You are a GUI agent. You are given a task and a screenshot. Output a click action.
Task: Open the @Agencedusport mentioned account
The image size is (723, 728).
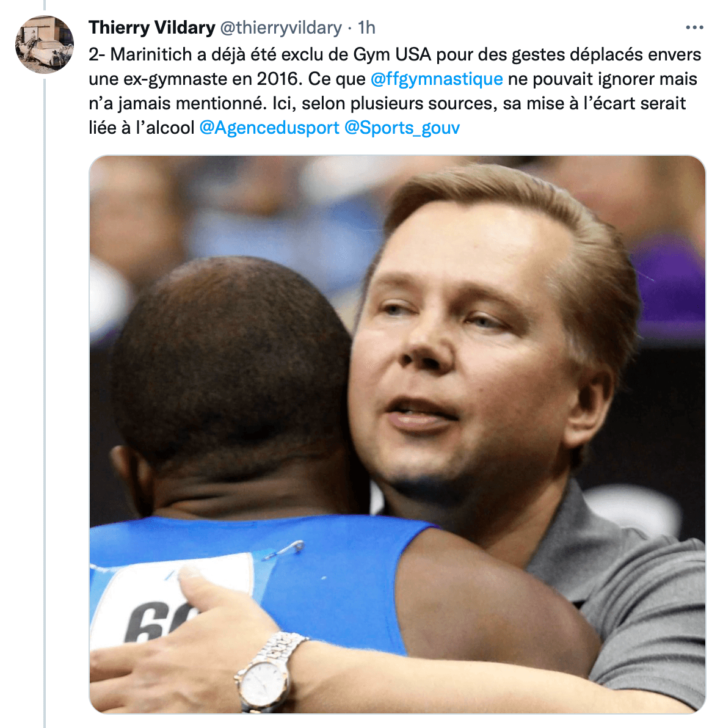click(269, 128)
